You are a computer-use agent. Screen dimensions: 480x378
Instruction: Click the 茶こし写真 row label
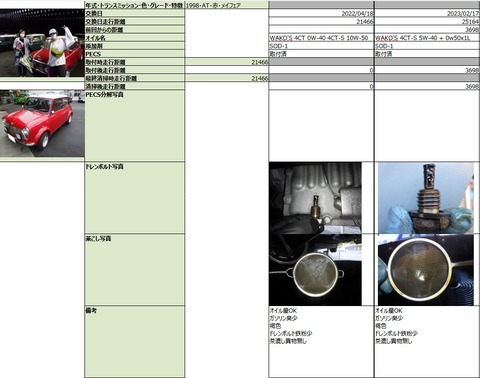tap(134, 270)
